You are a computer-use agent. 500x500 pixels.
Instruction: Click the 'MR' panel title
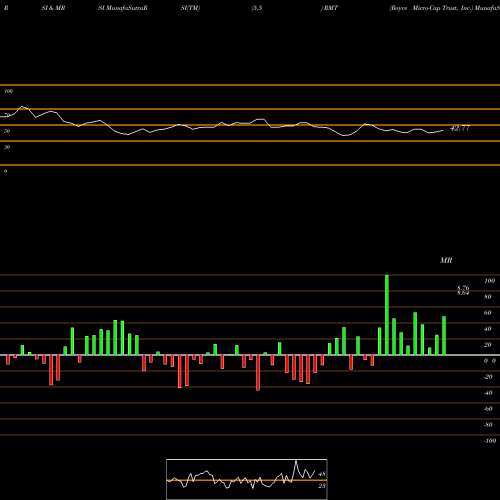tap(446, 260)
